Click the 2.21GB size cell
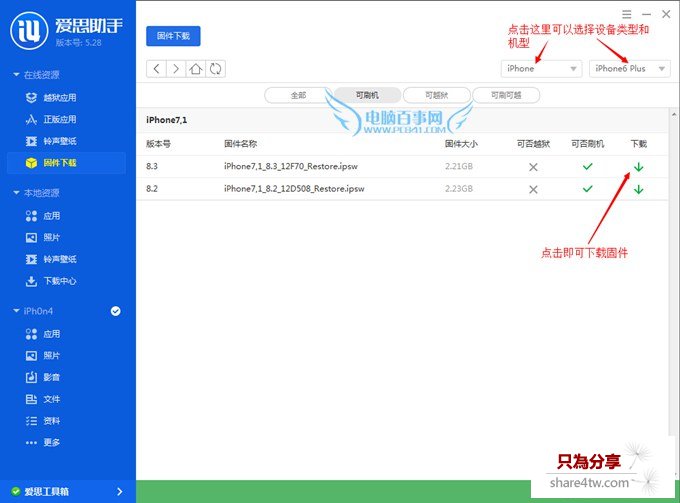 pyautogui.click(x=459, y=166)
